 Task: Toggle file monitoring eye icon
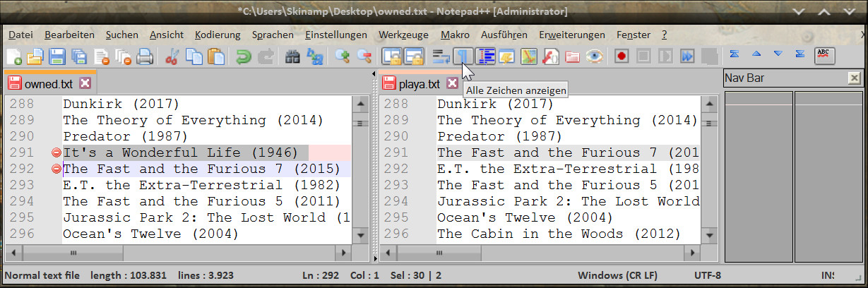[595, 56]
